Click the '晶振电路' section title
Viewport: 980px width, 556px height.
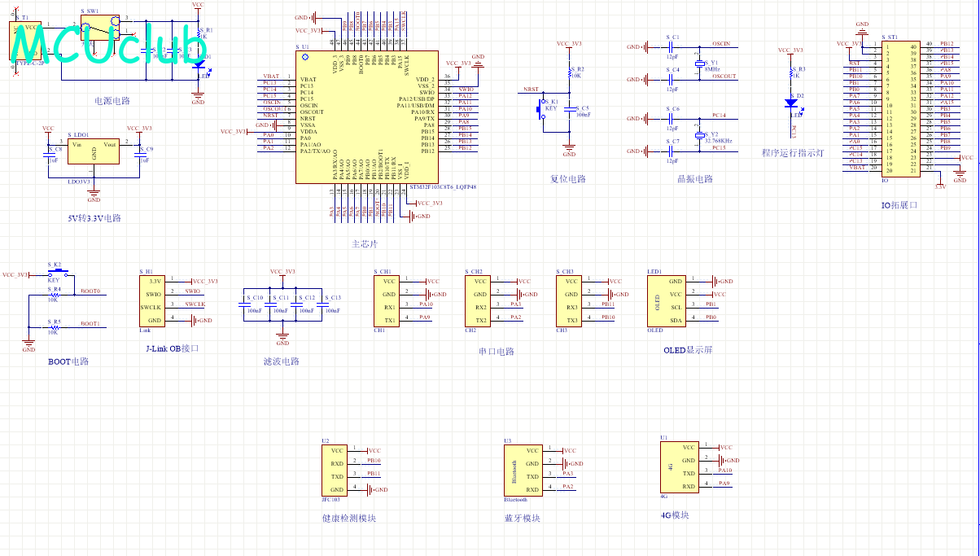point(694,179)
